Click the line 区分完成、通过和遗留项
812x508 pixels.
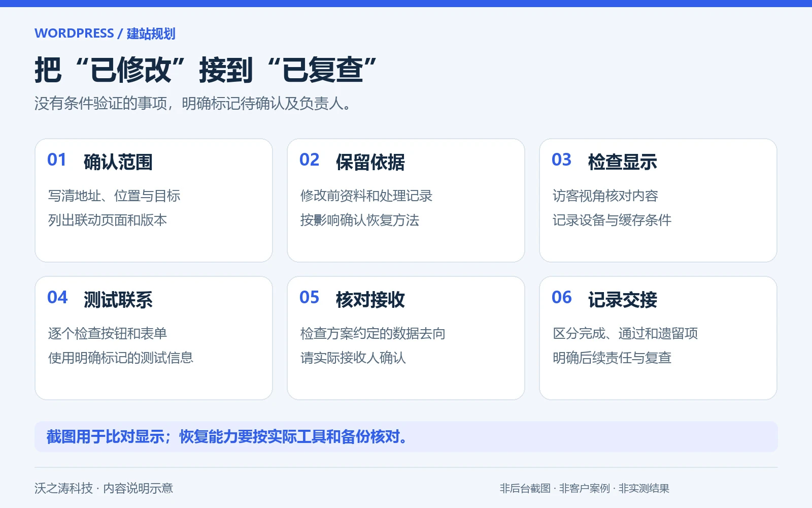tap(625, 334)
